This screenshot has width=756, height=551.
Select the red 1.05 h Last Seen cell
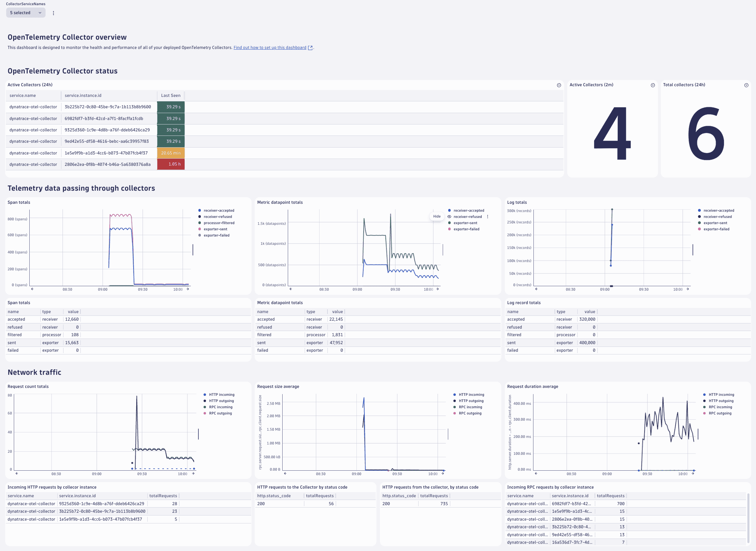pos(170,164)
